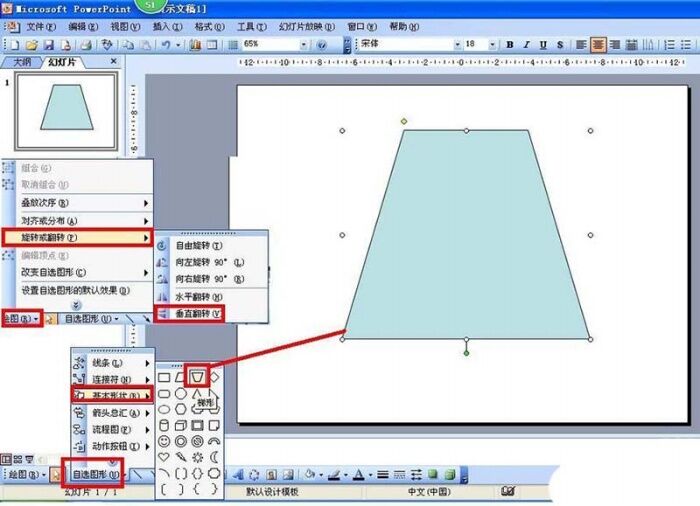Select 向左旋转 90° (Rotate Left)

coord(201,262)
